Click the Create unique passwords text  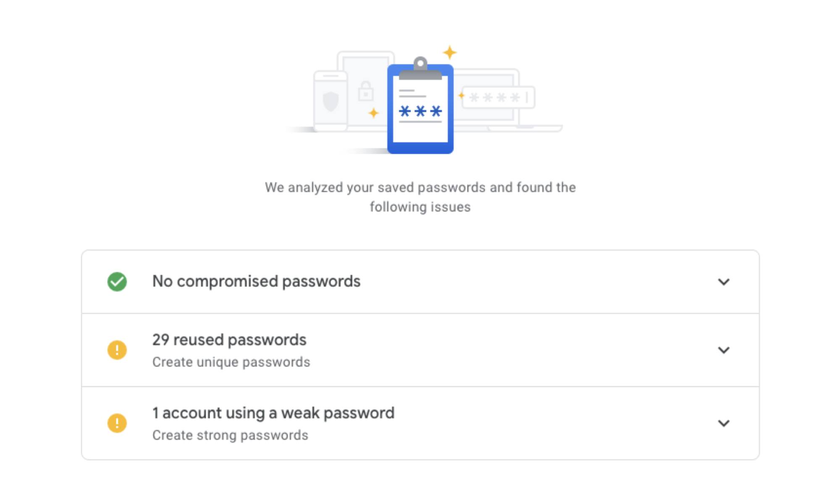(x=231, y=362)
